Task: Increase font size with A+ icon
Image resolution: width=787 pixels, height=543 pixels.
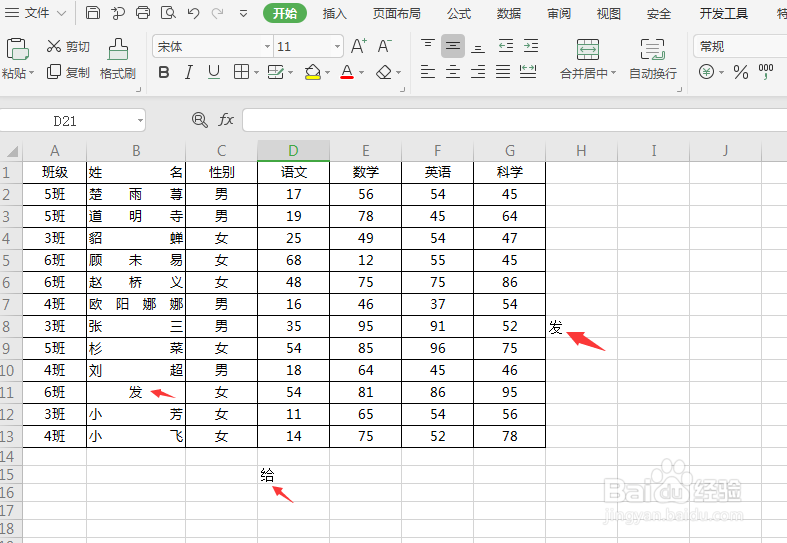Action: (x=358, y=46)
